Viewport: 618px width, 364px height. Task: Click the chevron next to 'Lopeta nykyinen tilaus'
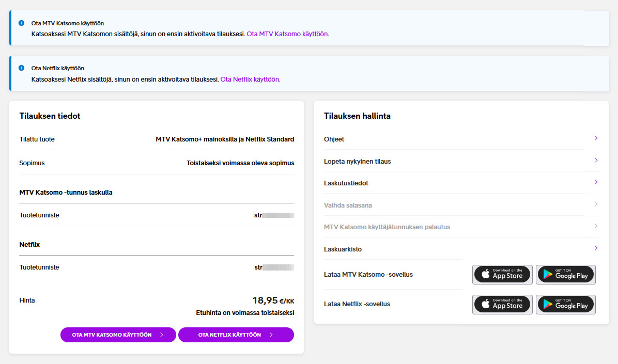(596, 161)
